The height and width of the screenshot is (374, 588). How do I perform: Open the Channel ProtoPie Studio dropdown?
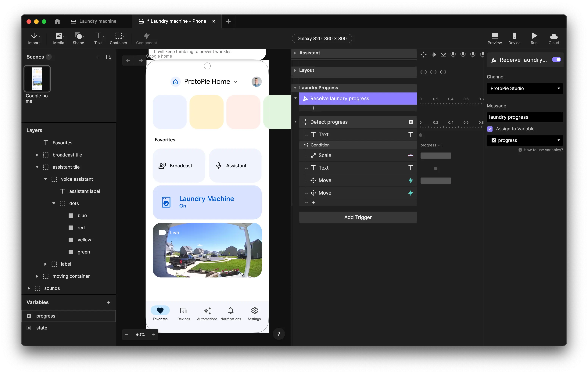pyautogui.click(x=525, y=88)
